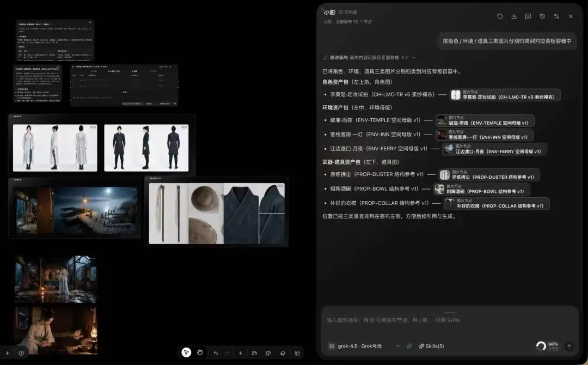Open the 补好的衣襟 PROP-COLLAR node chip
Viewport: 588px width, 365px height.
point(497,203)
